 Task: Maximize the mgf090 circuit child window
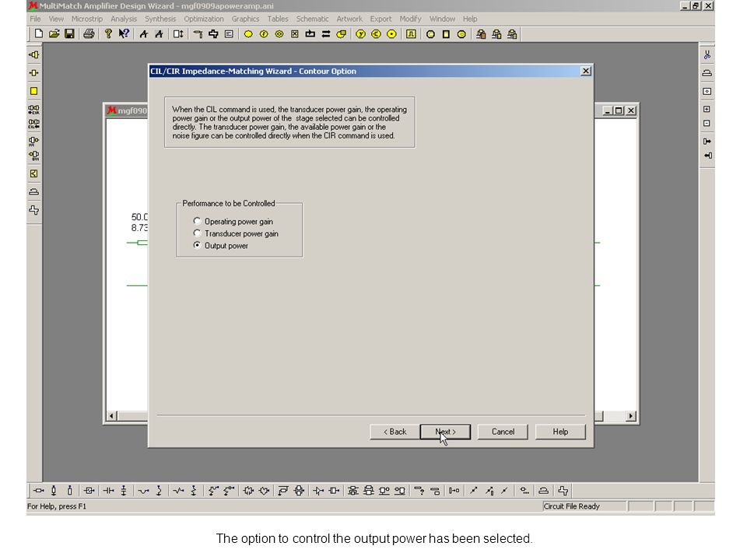click(619, 110)
